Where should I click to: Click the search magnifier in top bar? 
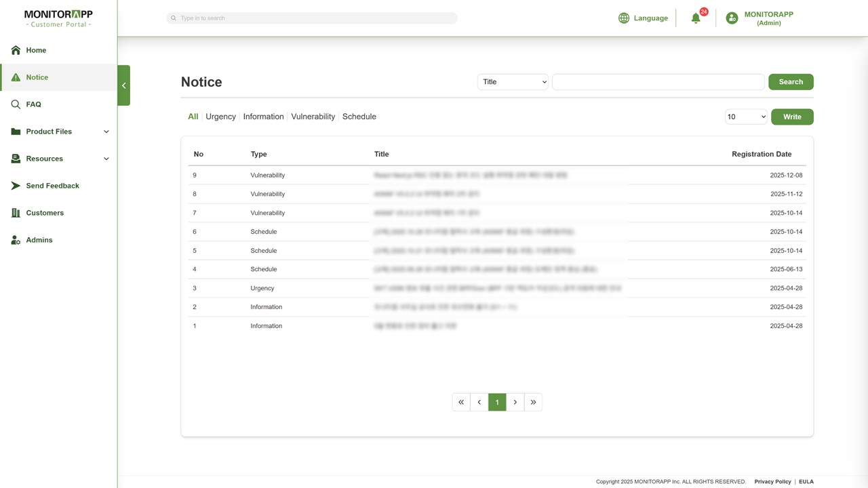click(174, 18)
